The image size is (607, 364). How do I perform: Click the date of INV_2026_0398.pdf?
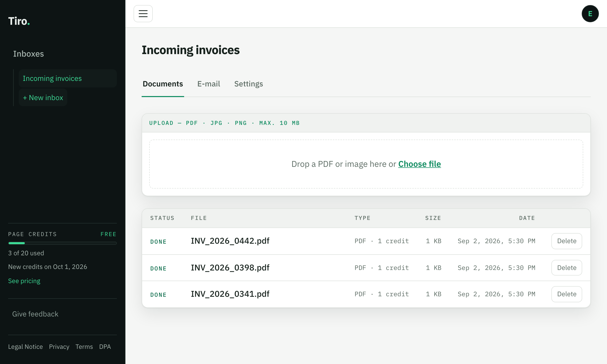pyautogui.click(x=496, y=268)
